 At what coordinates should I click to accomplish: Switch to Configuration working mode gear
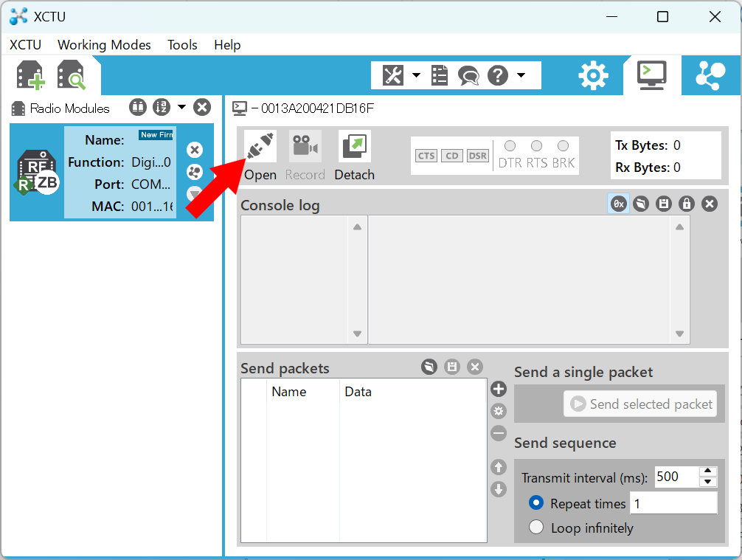coord(593,75)
